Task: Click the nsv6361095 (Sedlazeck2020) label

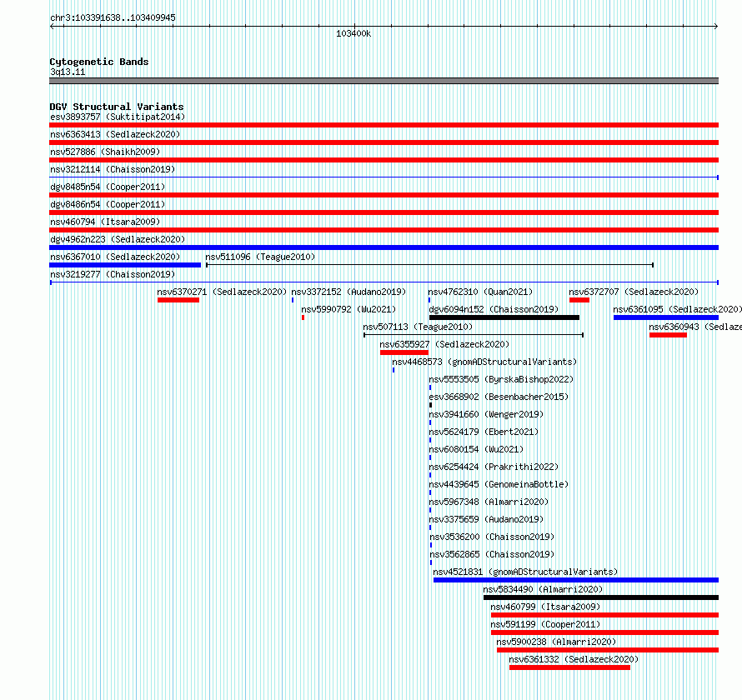Action: click(x=677, y=309)
